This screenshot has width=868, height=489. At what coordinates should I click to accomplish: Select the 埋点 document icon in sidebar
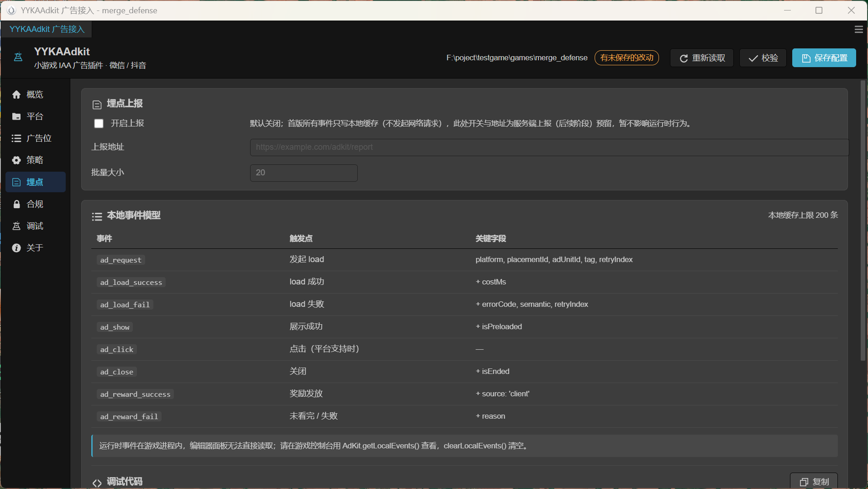point(16,182)
